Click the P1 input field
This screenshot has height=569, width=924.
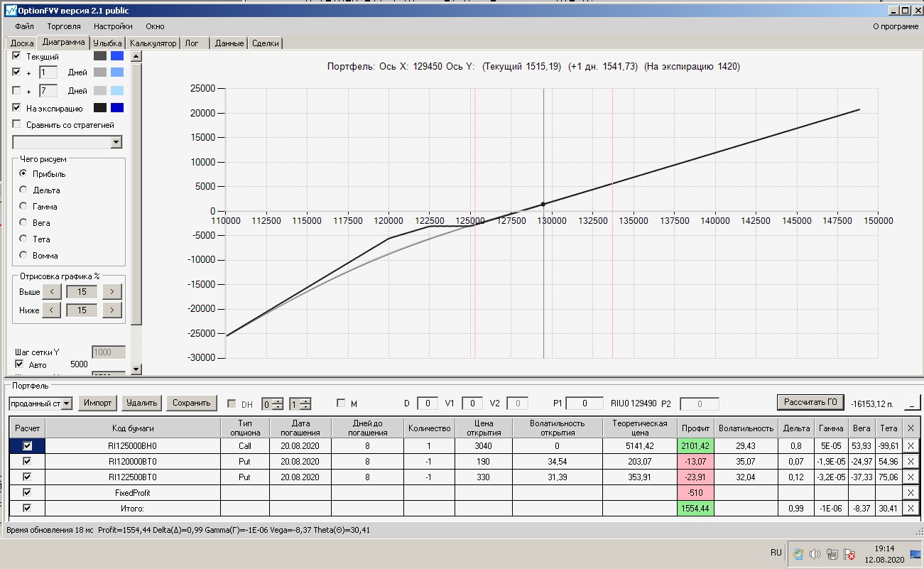(584, 403)
